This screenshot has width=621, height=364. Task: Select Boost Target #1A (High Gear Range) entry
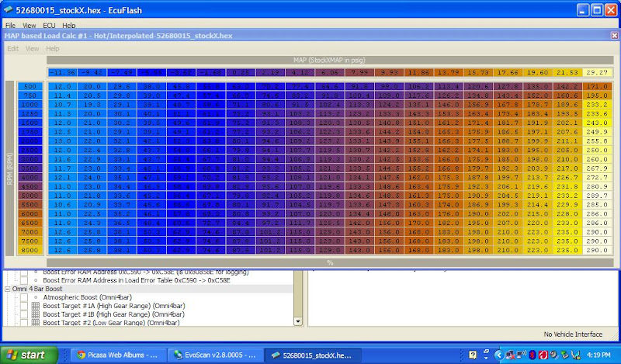coord(113,306)
